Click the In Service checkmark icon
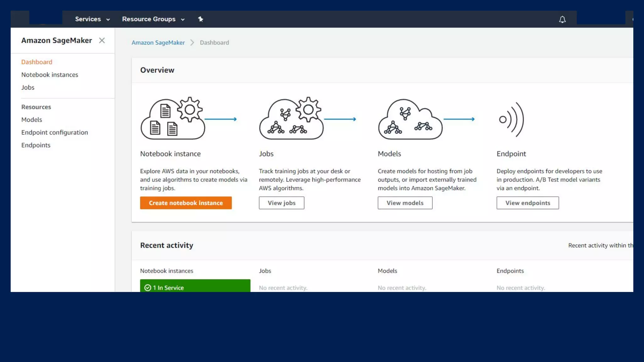 tap(148, 288)
